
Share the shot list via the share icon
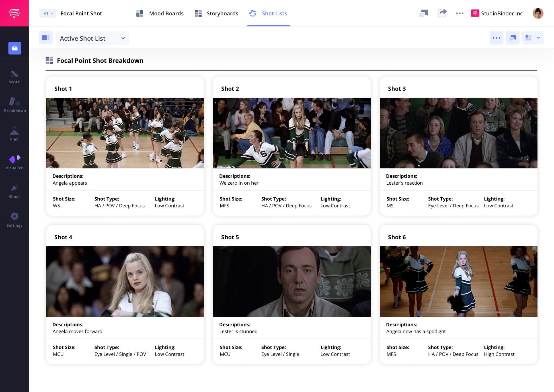pyautogui.click(x=442, y=13)
